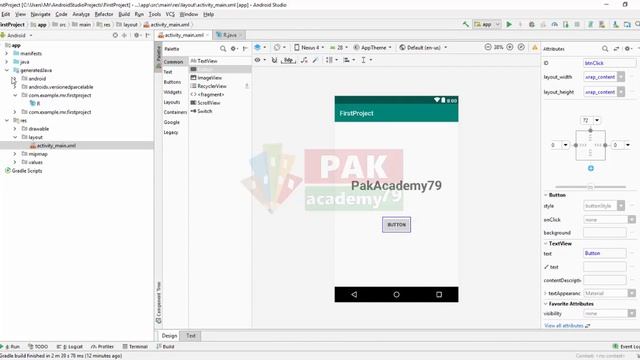Toggle autoconnect magnet icon
640x360 pixels.
pyautogui.click(x=274, y=60)
